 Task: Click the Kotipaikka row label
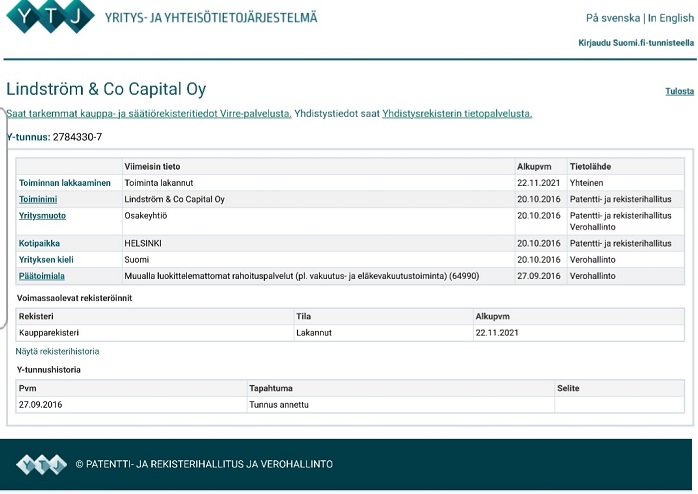pos(39,243)
